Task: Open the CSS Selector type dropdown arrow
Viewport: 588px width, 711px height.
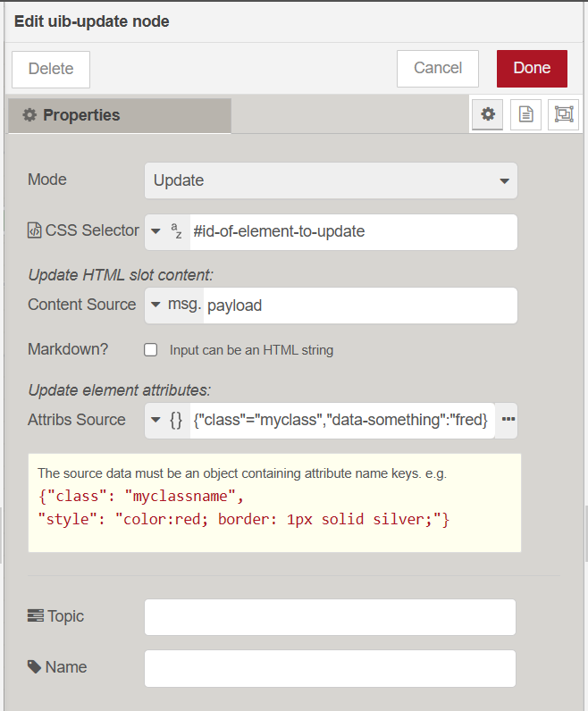Action: coord(155,232)
